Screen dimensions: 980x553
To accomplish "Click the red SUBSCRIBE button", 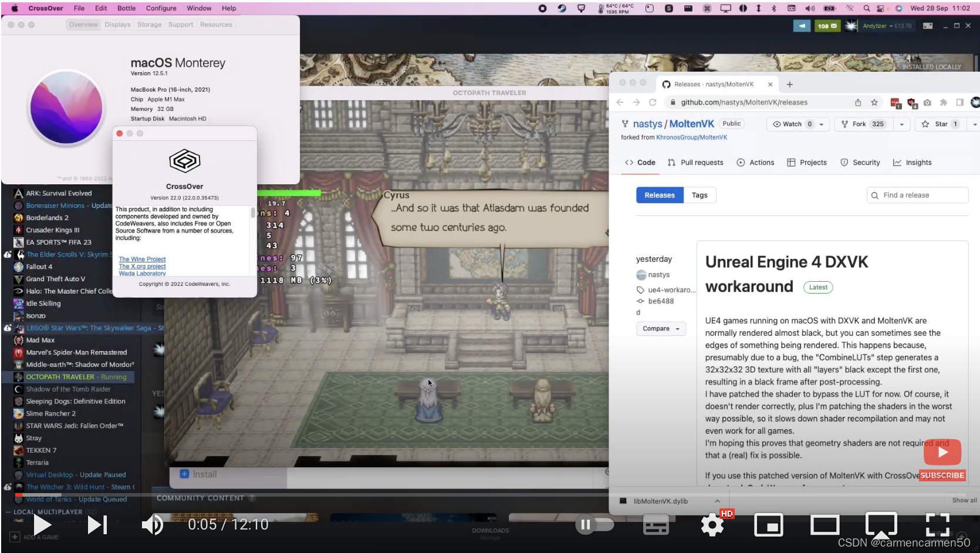I will click(x=942, y=475).
